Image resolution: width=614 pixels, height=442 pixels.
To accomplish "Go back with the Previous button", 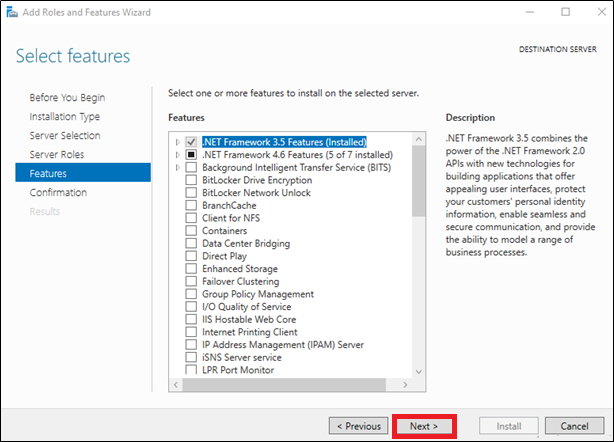I will (358, 426).
